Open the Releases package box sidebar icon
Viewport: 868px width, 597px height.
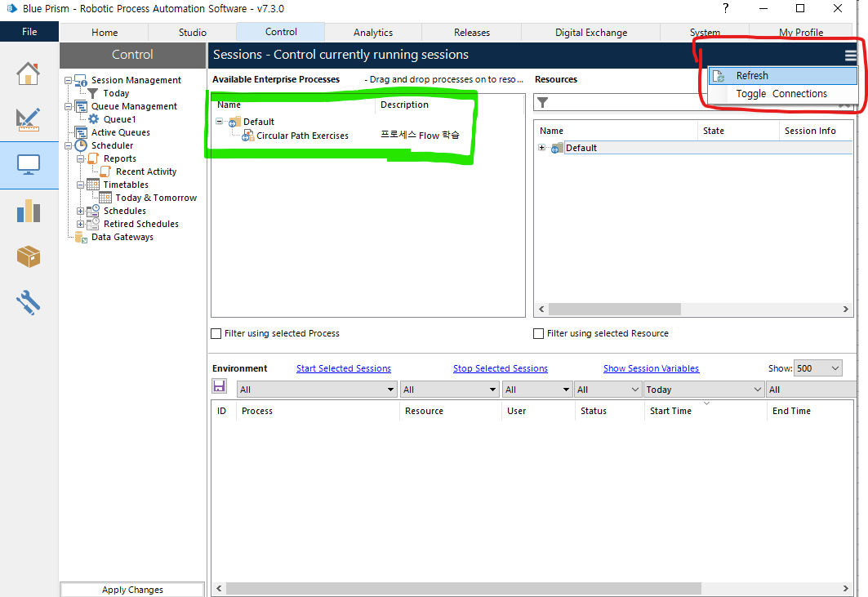pos(29,257)
